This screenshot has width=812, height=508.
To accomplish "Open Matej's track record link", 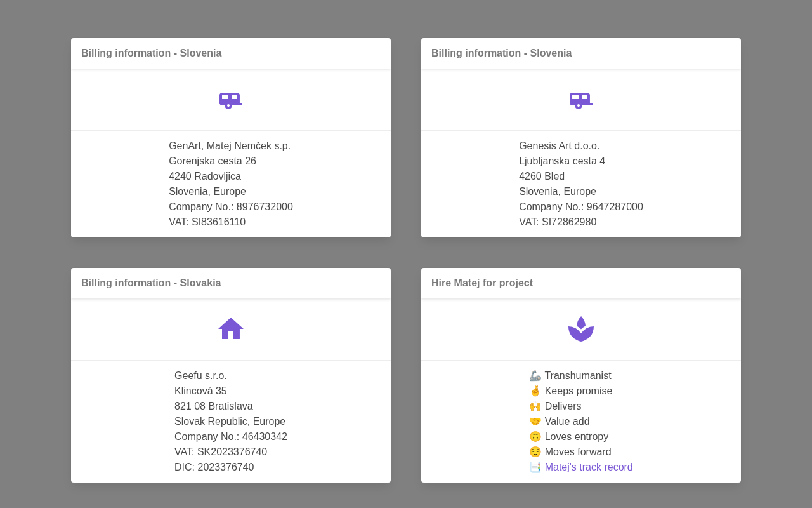I will click(x=589, y=467).
